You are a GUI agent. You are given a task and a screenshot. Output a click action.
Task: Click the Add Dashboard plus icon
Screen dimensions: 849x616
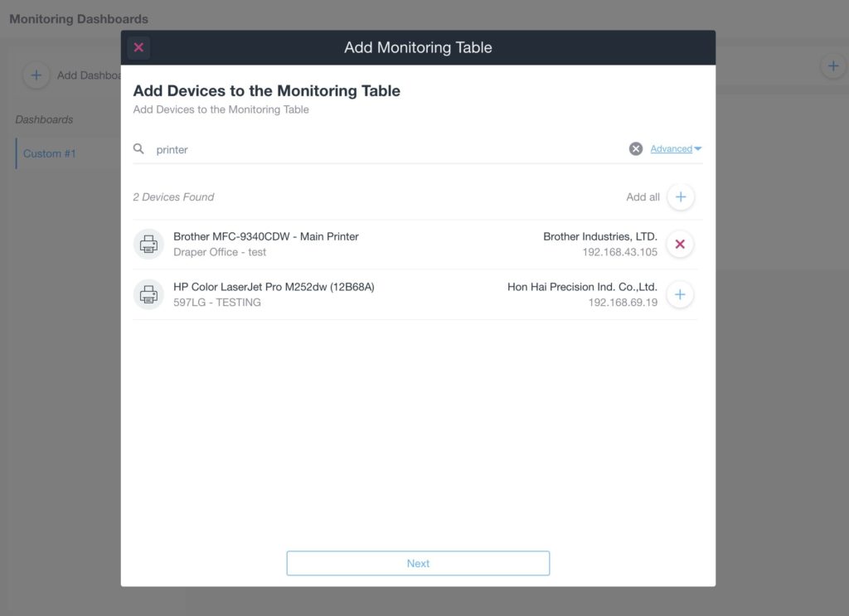(x=36, y=75)
